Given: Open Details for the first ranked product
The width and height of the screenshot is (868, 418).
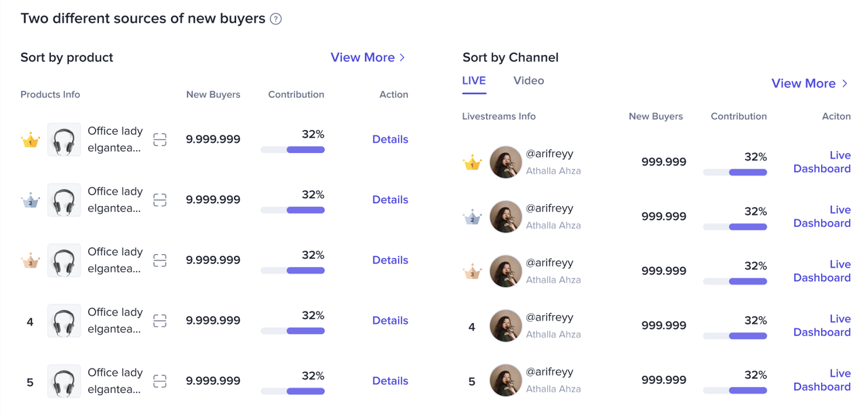Looking at the screenshot, I should 390,140.
